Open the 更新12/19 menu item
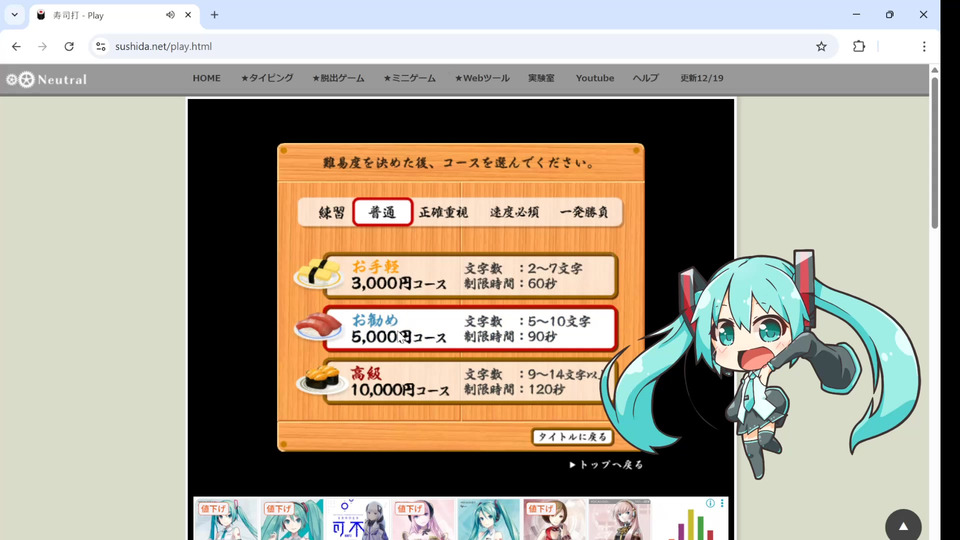 pyautogui.click(x=702, y=78)
